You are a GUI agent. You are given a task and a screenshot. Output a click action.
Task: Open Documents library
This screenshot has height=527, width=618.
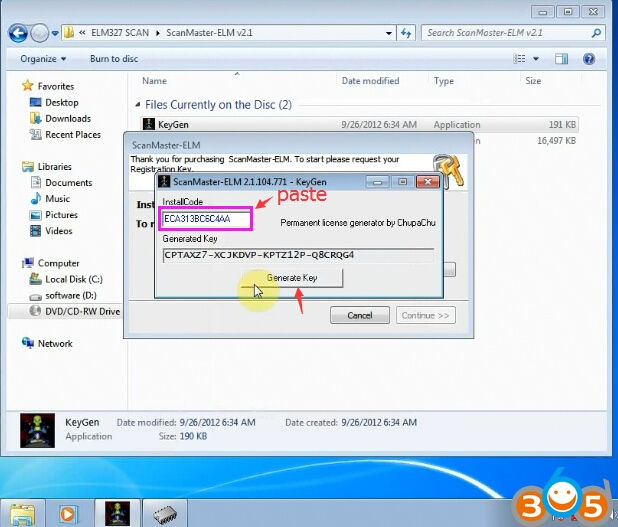pos(69,183)
